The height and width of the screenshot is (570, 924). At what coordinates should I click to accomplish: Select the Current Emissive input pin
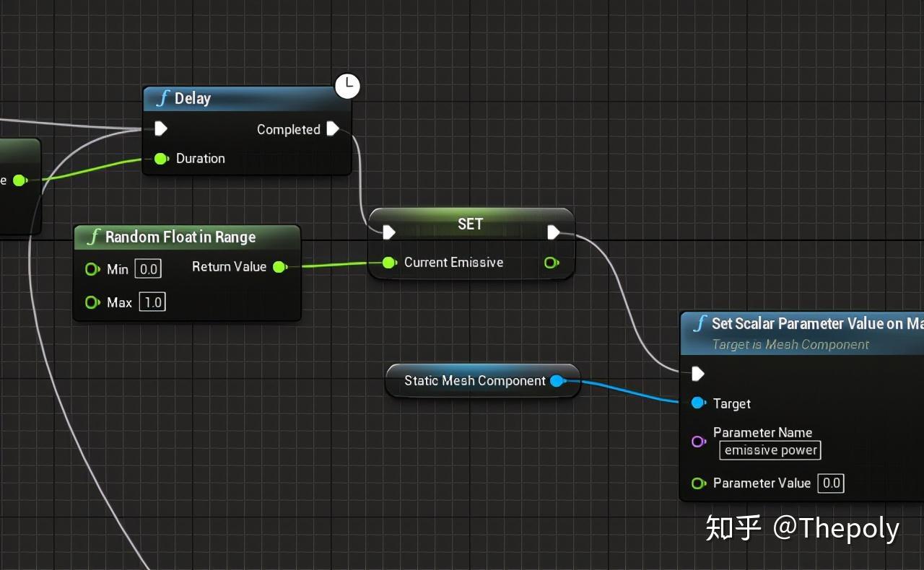(389, 263)
